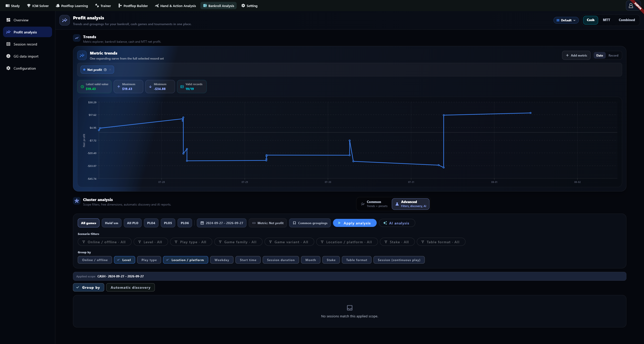
Task: Select Date x-axis mode
Action: pyautogui.click(x=599, y=56)
